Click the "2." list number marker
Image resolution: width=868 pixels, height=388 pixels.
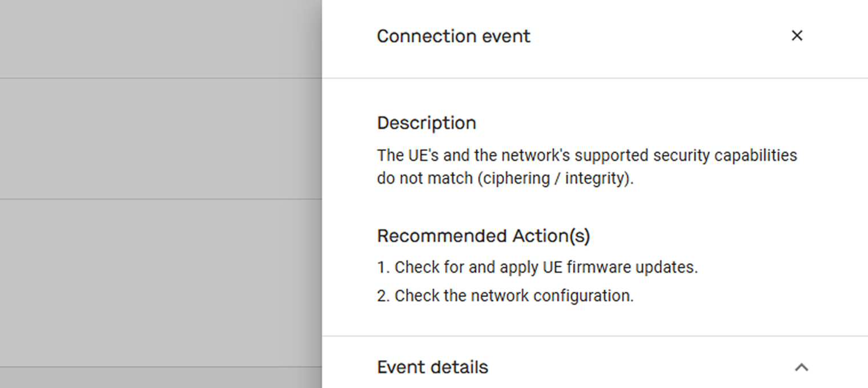tap(384, 296)
